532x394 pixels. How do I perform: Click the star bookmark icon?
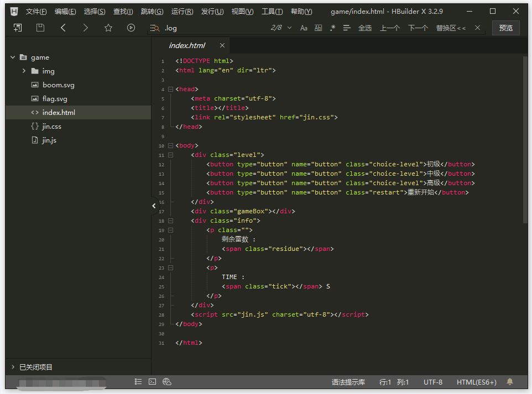point(108,28)
